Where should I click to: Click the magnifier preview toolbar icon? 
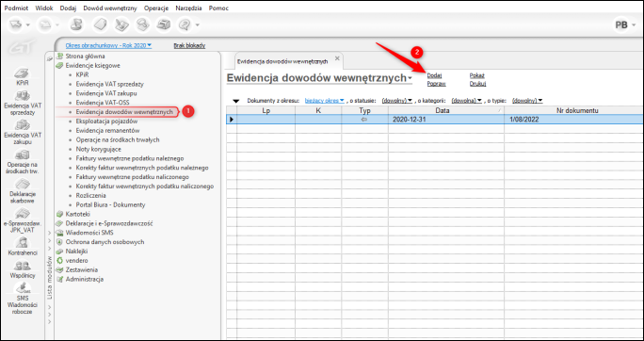[142, 25]
